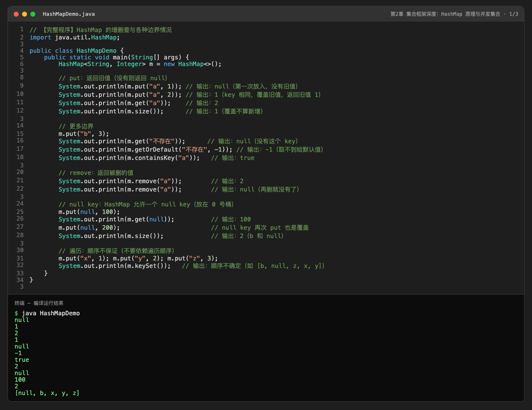Click line number 24 in the gutter
532x410 pixels.
pos(20,204)
